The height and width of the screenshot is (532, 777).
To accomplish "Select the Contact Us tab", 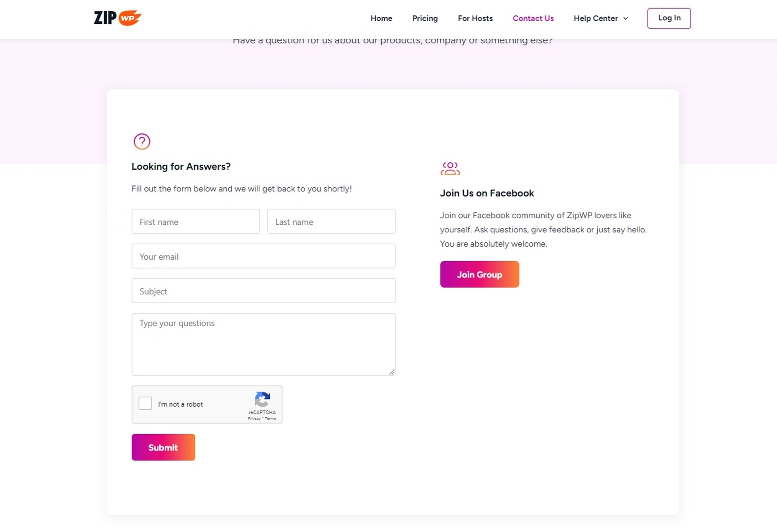I will [533, 18].
